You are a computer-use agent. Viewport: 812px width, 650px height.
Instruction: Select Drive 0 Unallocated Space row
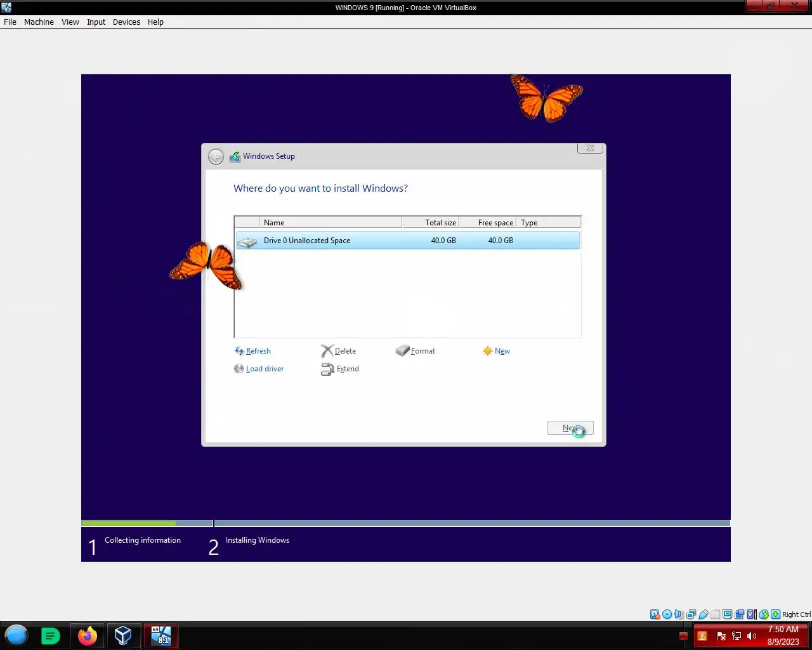pos(407,241)
